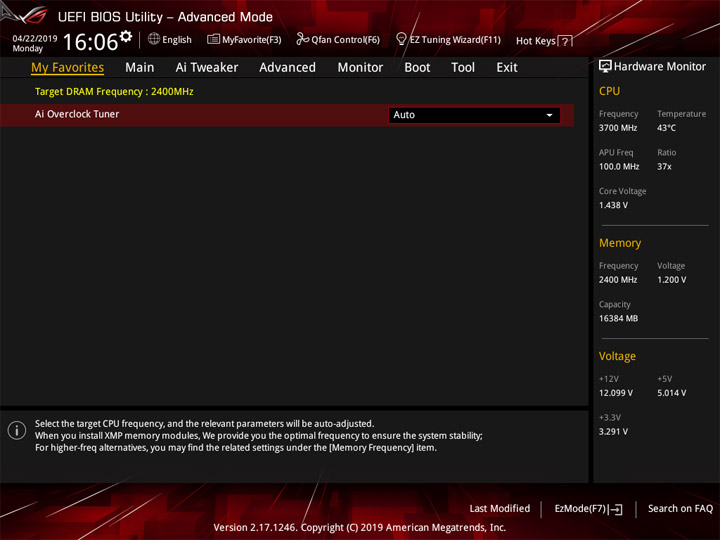The width and height of the screenshot is (720, 540).
Task: Click the CPU section heading
Action: coord(609,91)
